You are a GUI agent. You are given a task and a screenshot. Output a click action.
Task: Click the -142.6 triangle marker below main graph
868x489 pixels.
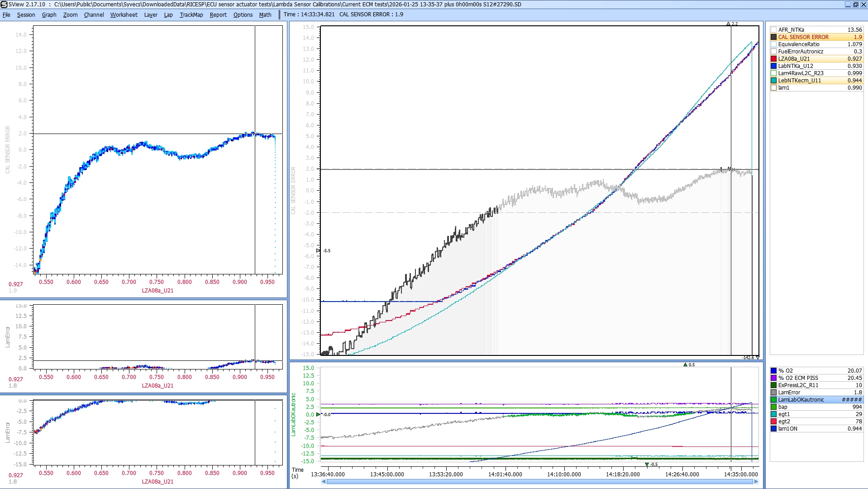click(758, 358)
